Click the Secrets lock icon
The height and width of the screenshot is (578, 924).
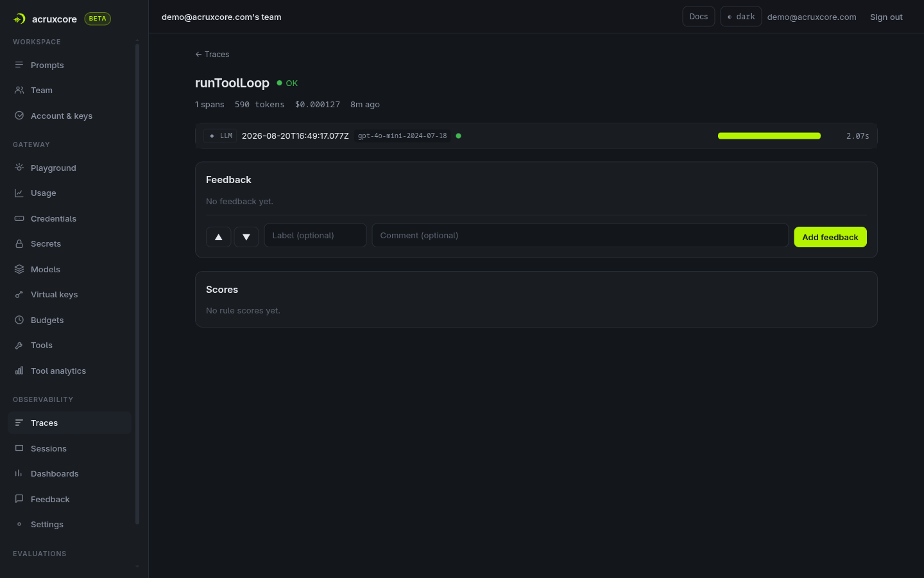19,244
